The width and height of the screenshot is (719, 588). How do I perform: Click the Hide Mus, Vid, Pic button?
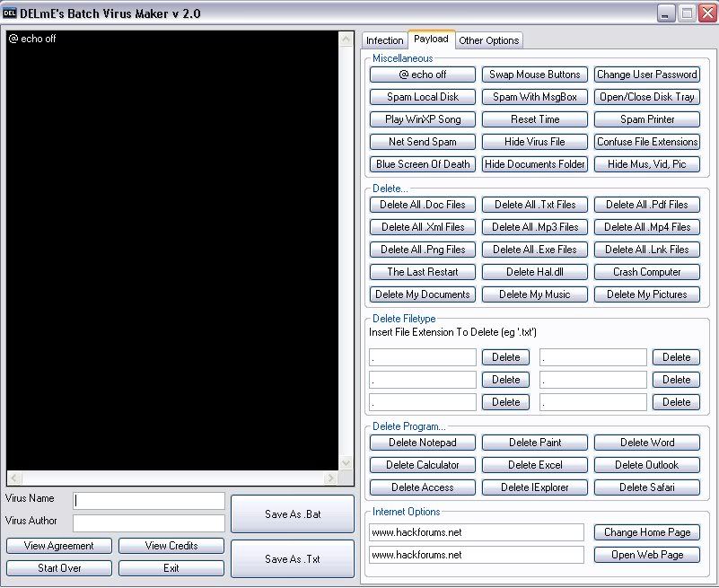tap(647, 164)
